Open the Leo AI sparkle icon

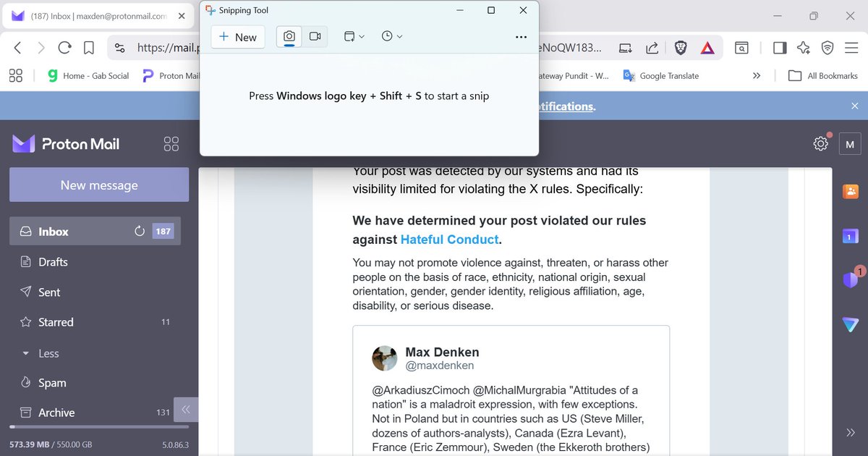click(804, 48)
